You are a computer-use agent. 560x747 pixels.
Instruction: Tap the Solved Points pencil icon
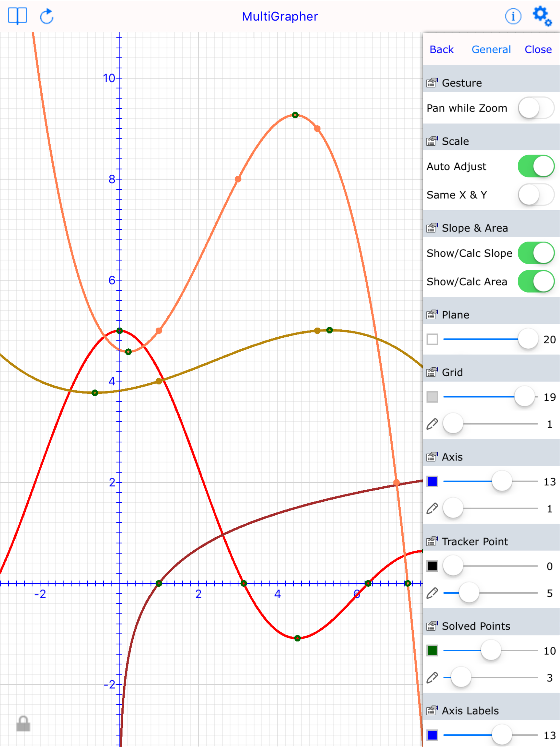(x=432, y=678)
